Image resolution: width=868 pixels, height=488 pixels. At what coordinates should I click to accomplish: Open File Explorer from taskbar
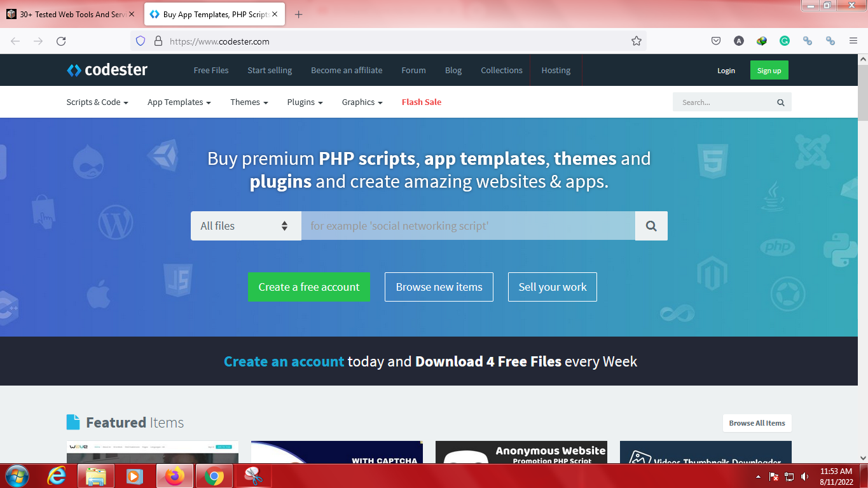[x=96, y=476]
